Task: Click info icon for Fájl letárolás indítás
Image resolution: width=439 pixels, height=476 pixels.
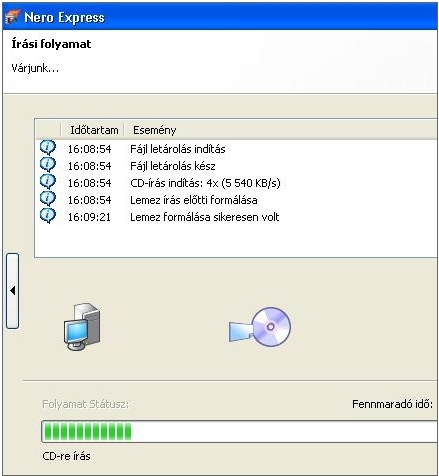Action: 48,147
